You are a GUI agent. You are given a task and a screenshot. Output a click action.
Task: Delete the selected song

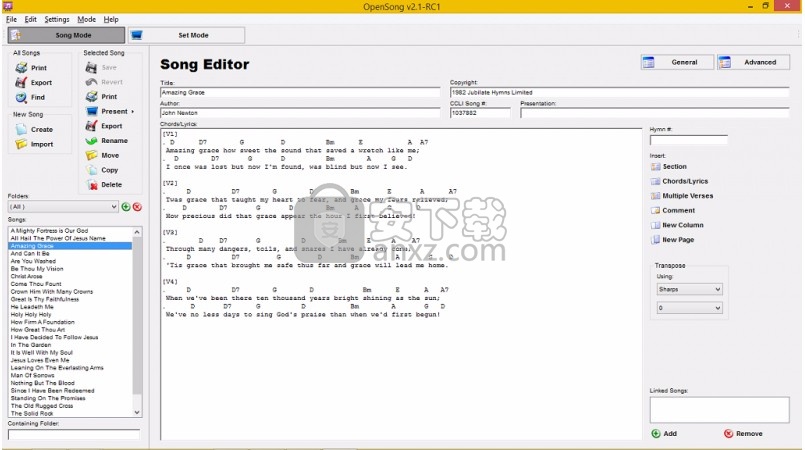(104, 185)
